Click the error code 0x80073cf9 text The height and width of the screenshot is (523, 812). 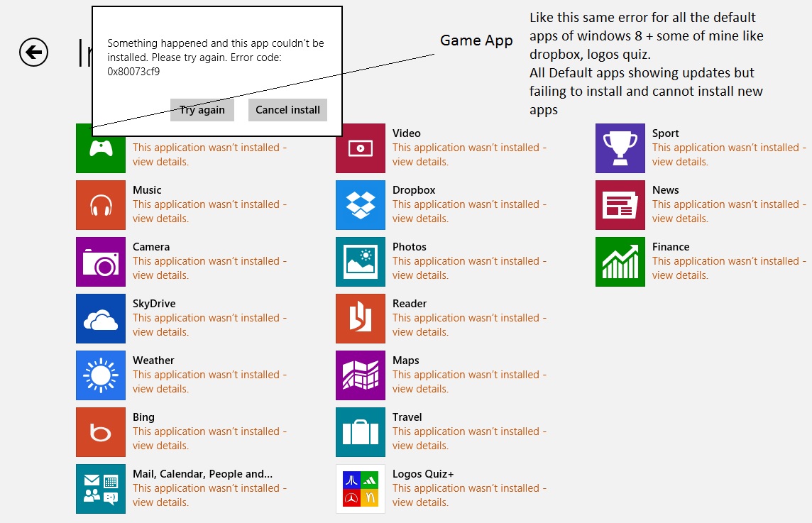[x=133, y=72]
